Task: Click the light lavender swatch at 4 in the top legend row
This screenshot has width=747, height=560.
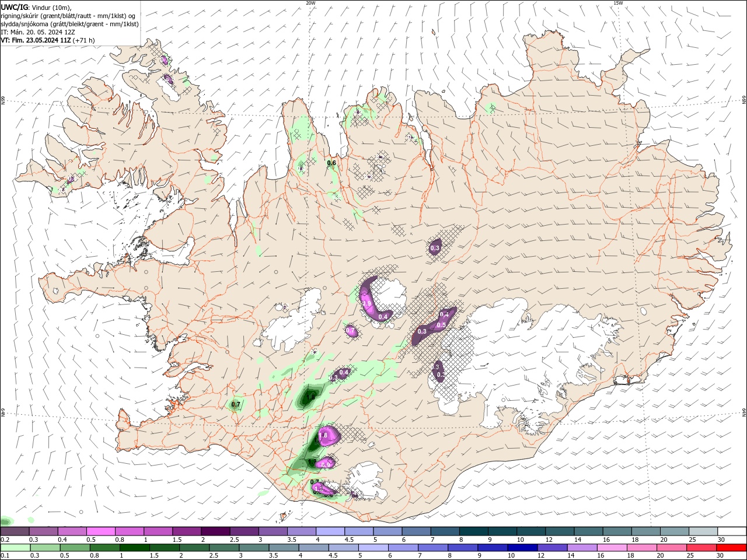Action: pos(330,531)
